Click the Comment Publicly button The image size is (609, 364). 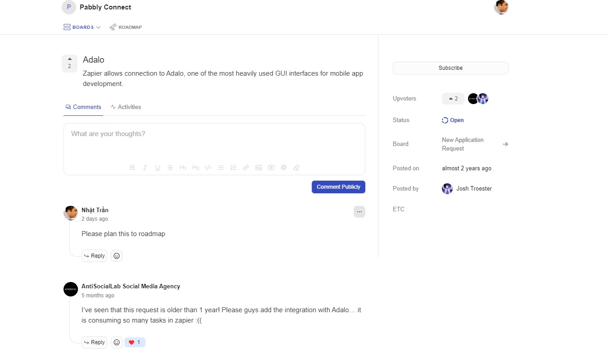pos(338,187)
